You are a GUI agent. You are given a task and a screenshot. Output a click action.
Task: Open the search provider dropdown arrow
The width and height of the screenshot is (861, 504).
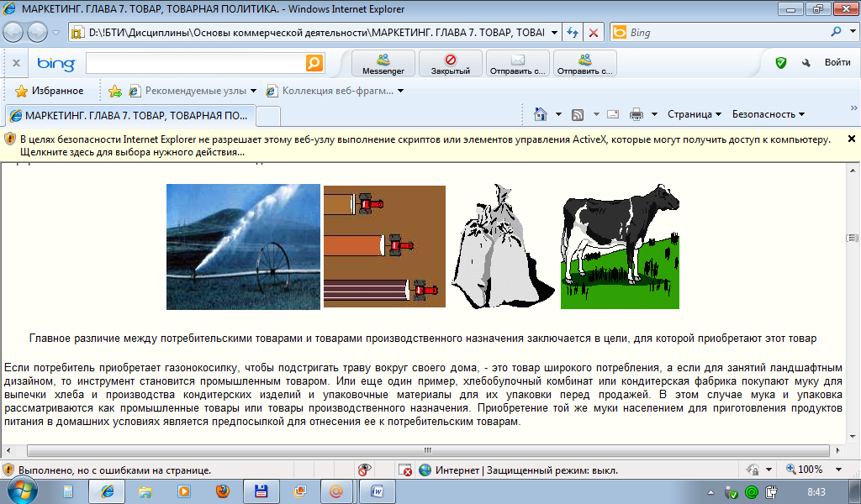pyautogui.click(x=853, y=32)
